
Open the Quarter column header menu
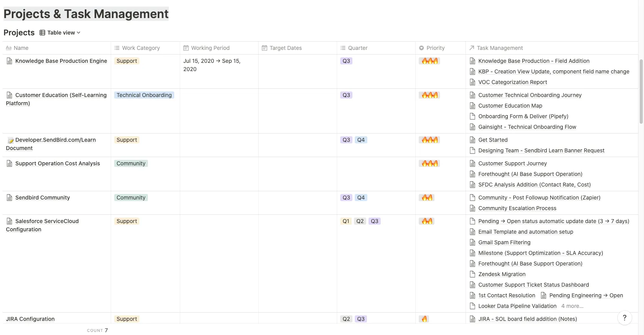click(x=358, y=48)
